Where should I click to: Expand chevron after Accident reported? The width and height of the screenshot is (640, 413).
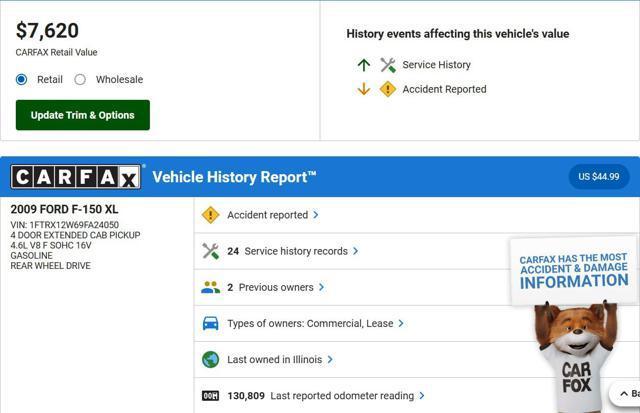pyautogui.click(x=316, y=215)
